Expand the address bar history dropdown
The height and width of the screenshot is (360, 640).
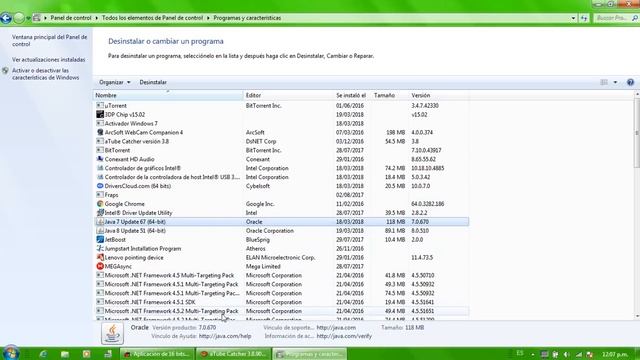[x=573, y=18]
